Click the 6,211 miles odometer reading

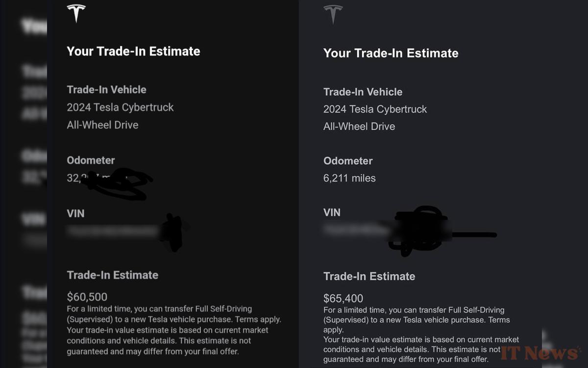pos(349,178)
